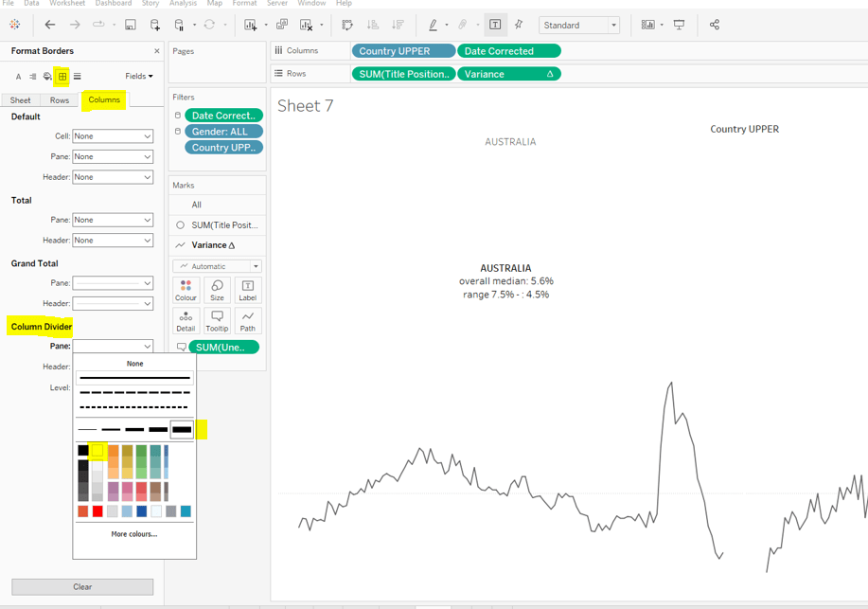The height and width of the screenshot is (609, 868).
Task: Click the Format Lines icon
Action: click(x=78, y=77)
